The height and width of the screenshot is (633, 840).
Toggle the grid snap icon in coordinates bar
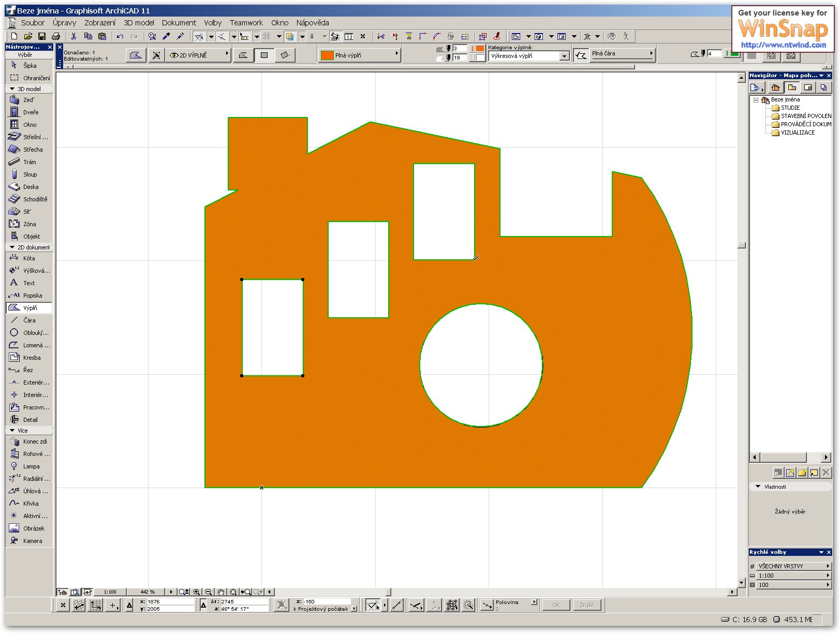pyautogui.click(x=96, y=605)
